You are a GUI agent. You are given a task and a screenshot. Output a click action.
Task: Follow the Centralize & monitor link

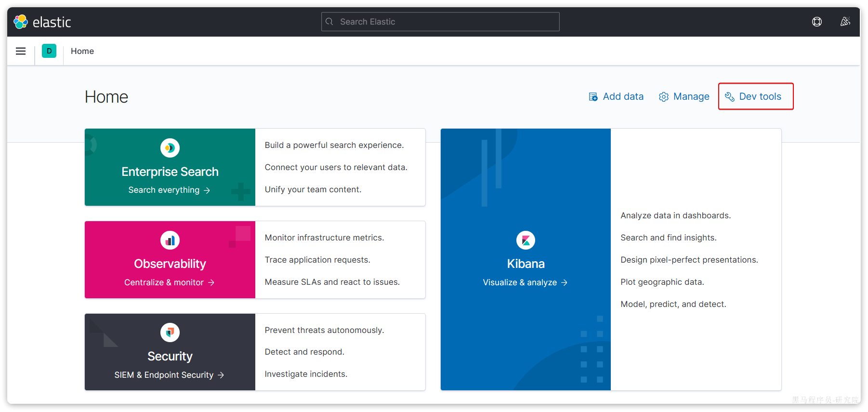pyautogui.click(x=169, y=282)
